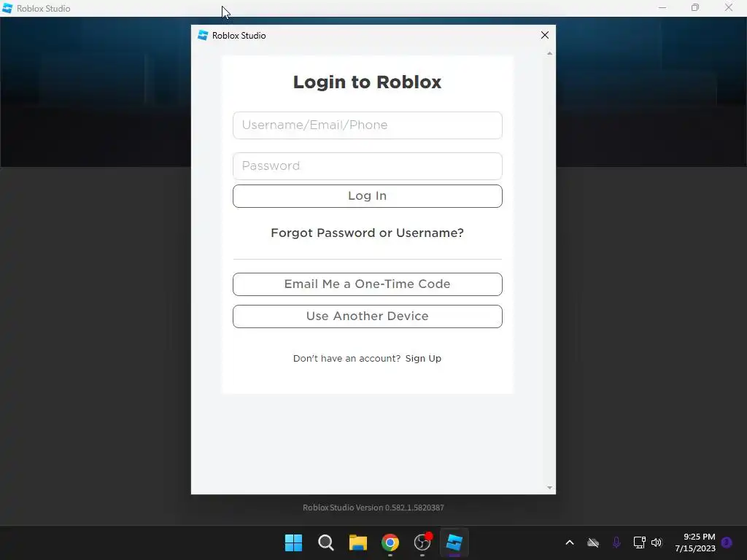The height and width of the screenshot is (560, 747).
Task: Open the Sign Up link
Action: 423,358
